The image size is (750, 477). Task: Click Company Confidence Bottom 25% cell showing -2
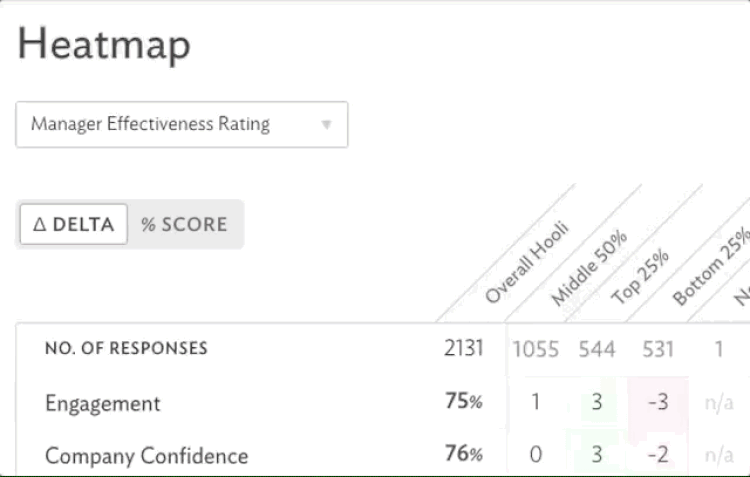[656, 455]
